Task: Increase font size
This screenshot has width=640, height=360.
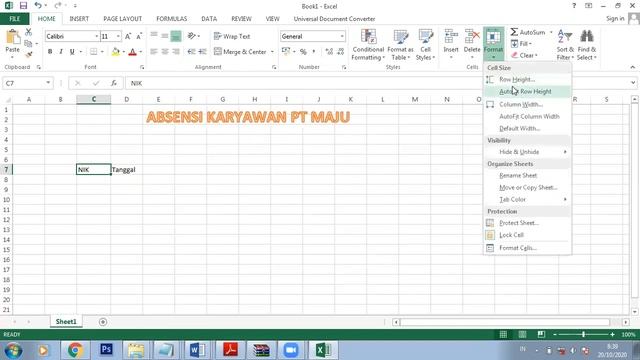Action: click(128, 36)
